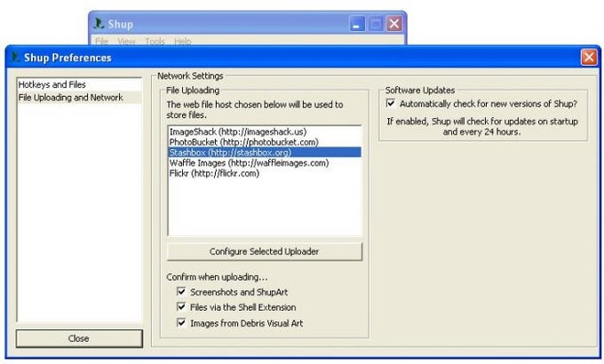Choose PhotoBucket uploader in the list
Viewport: 604px width, 364px height.
(x=265, y=142)
